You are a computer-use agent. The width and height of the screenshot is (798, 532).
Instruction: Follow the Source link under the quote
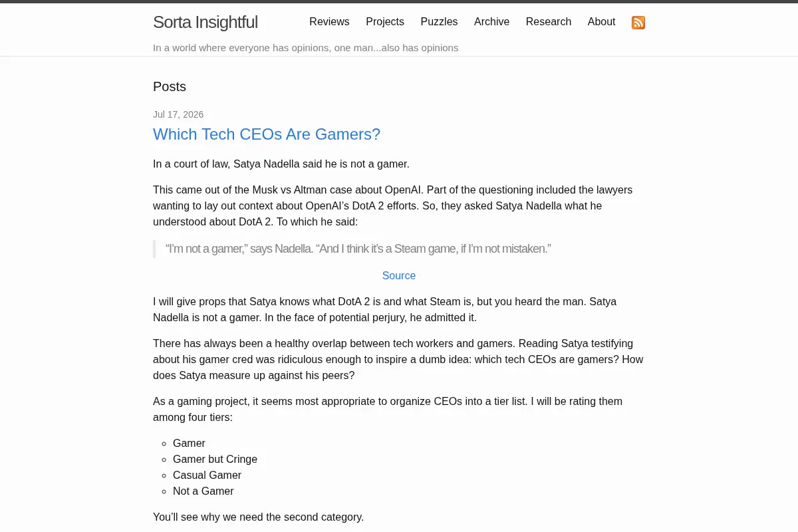[x=399, y=275]
